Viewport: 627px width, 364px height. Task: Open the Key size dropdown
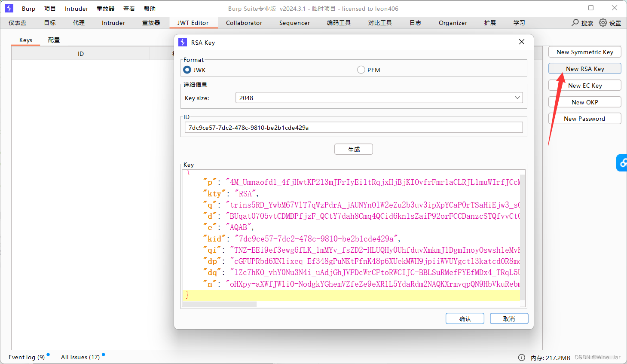(x=379, y=98)
